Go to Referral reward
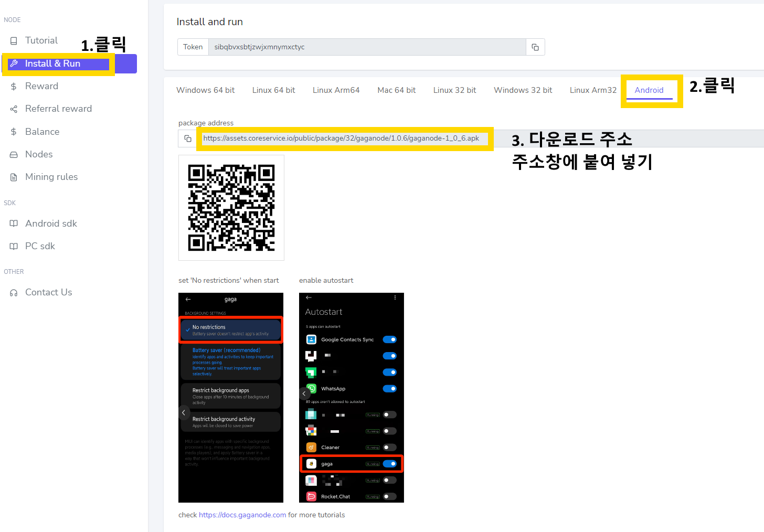Viewport: 764px width, 532px height. pyautogui.click(x=58, y=109)
